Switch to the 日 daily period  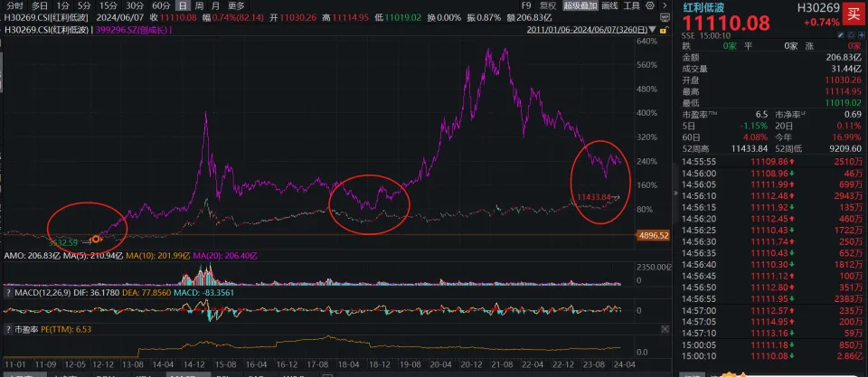pos(184,5)
